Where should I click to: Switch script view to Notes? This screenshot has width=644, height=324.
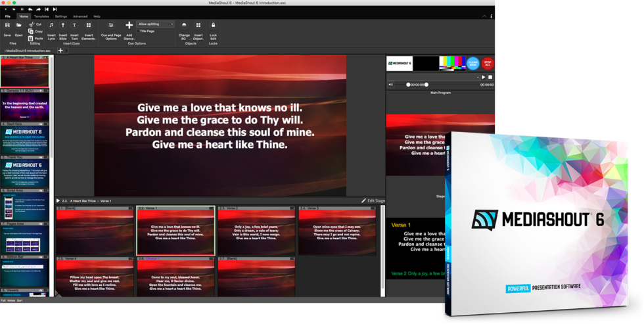[11, 300]
